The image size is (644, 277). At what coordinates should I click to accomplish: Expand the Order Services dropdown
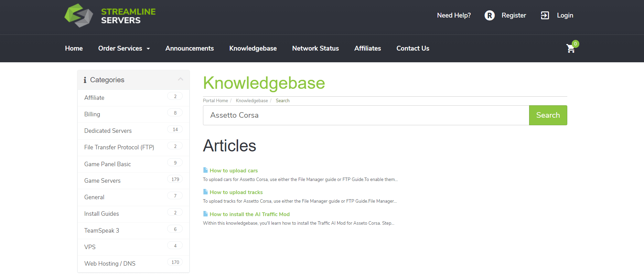124,49
